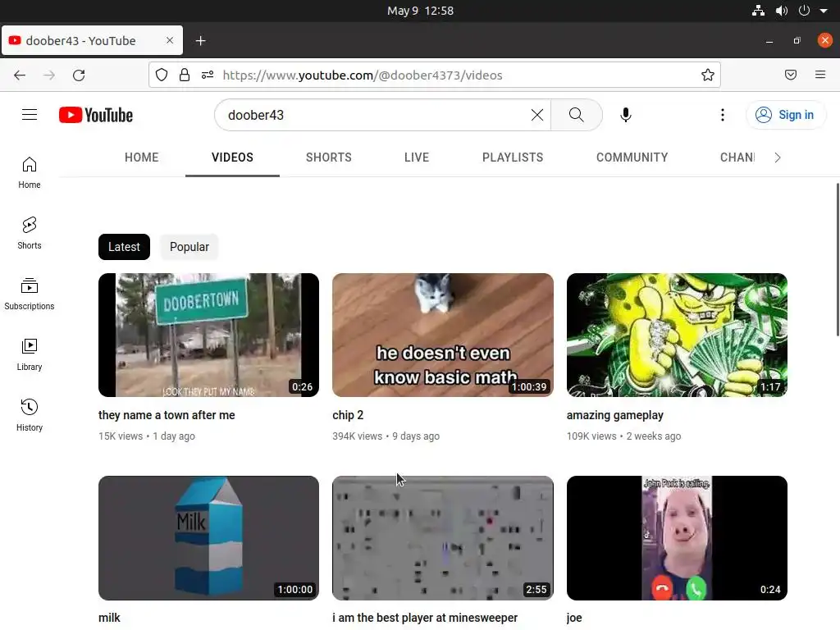Select the VIDEOS channel tab

(232, 157)
